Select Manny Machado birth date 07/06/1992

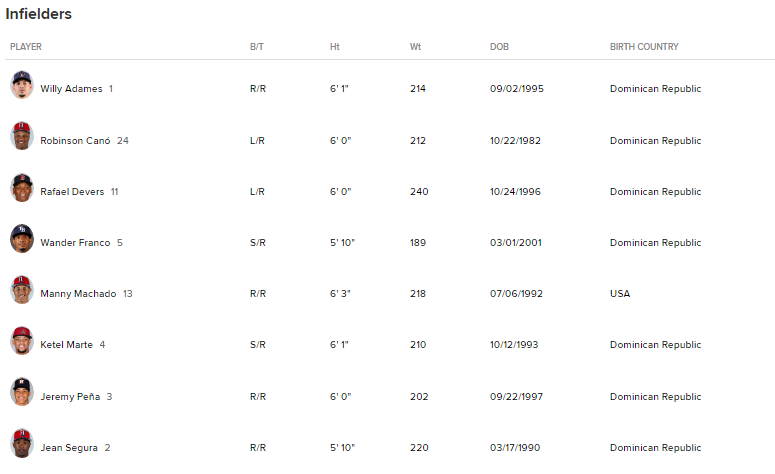(x=516, y=294)
